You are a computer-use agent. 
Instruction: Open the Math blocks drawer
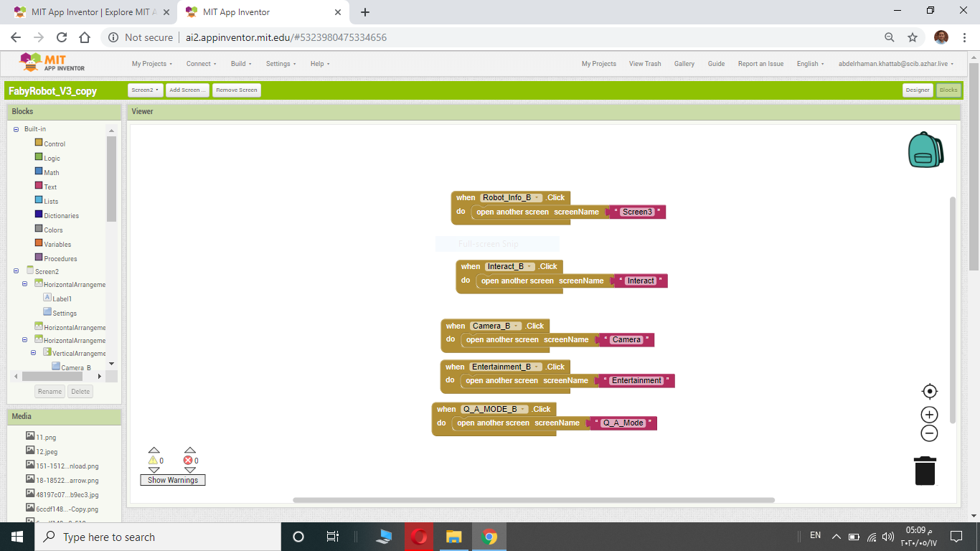click(x=52, y=172)
